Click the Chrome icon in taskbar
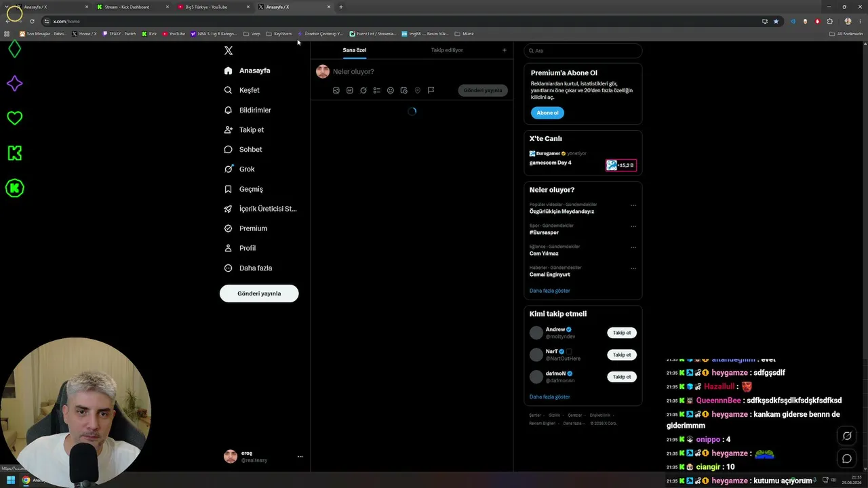 tap(26, 480)
